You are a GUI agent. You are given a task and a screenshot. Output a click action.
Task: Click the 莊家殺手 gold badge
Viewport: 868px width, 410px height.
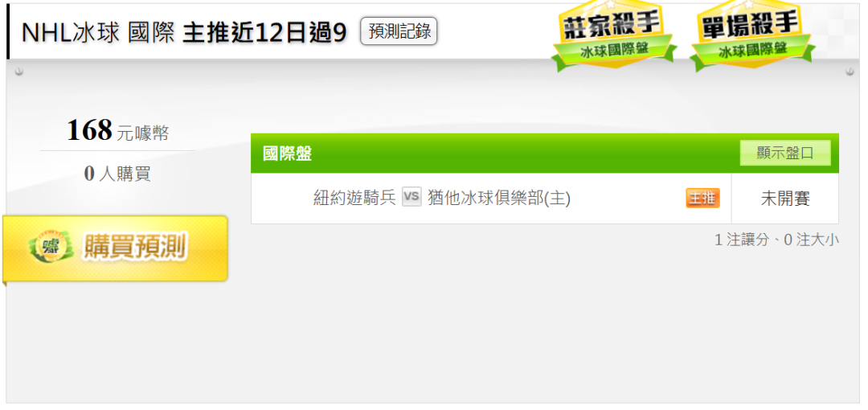click(613, 35)
